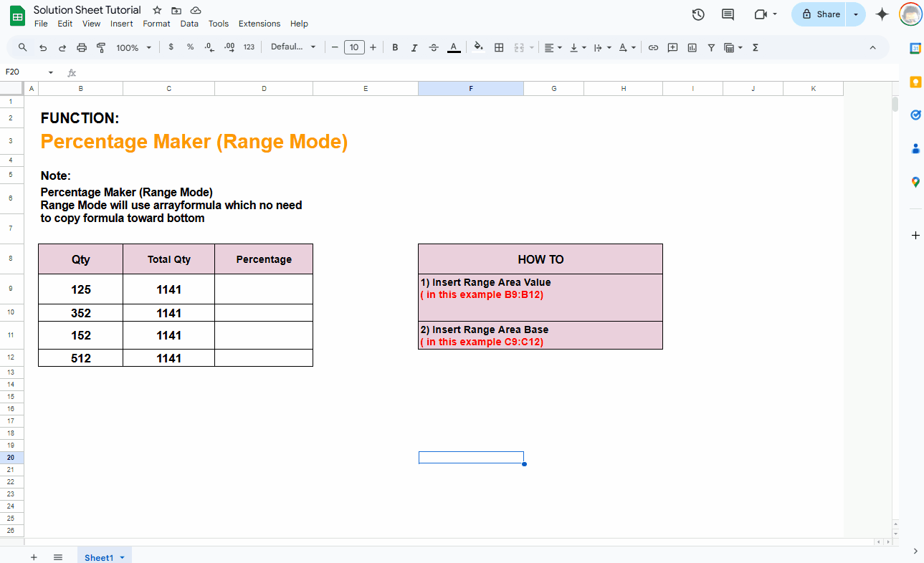Open Sheets home from logo
Image resolution: width=924 pixels, height=563 pixels.
pos(17,16)
